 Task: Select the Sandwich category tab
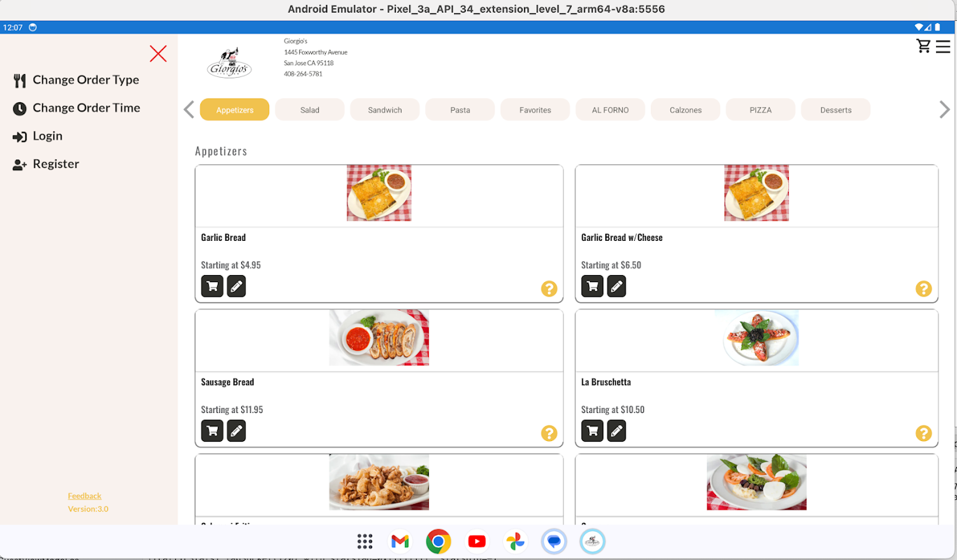[385, 110]
